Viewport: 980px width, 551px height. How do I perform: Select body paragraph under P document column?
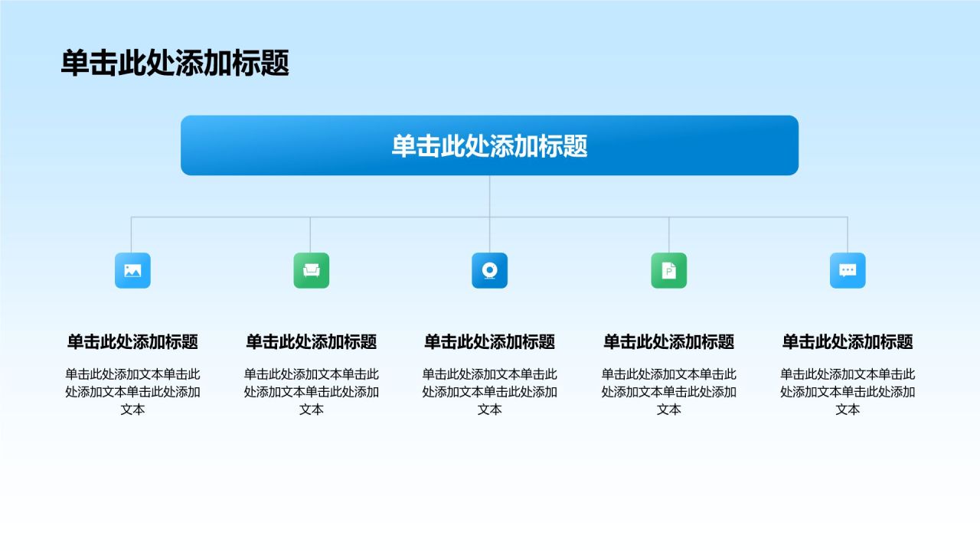pyautogui.click(x=669, y=392)
